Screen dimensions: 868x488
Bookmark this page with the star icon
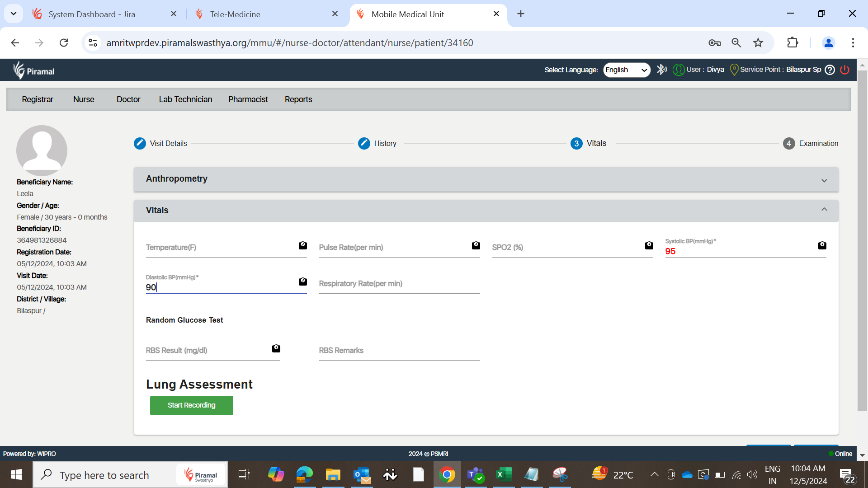(x=758, y=42)
